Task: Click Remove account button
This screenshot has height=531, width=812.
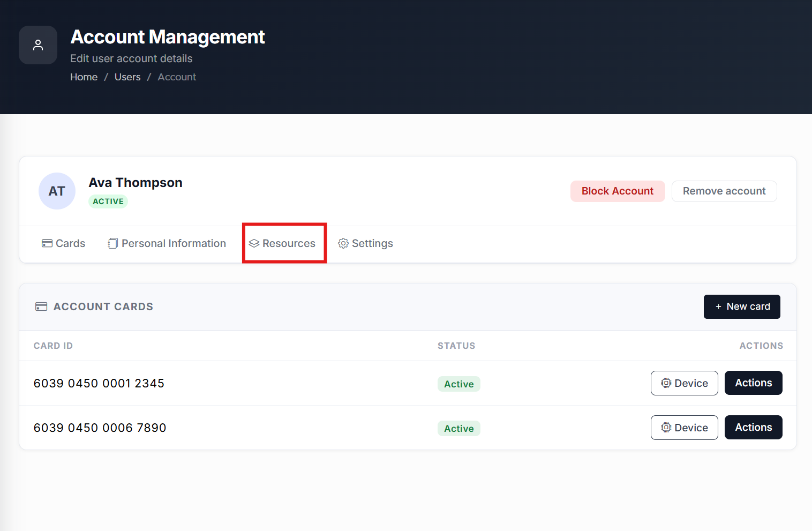Action: 724,191
